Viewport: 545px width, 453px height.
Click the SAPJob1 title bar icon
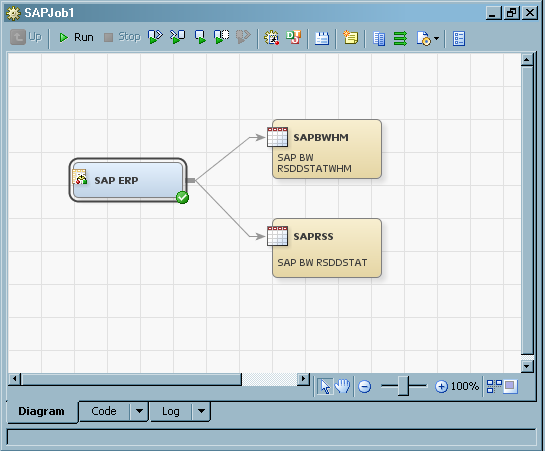point(13,13)
